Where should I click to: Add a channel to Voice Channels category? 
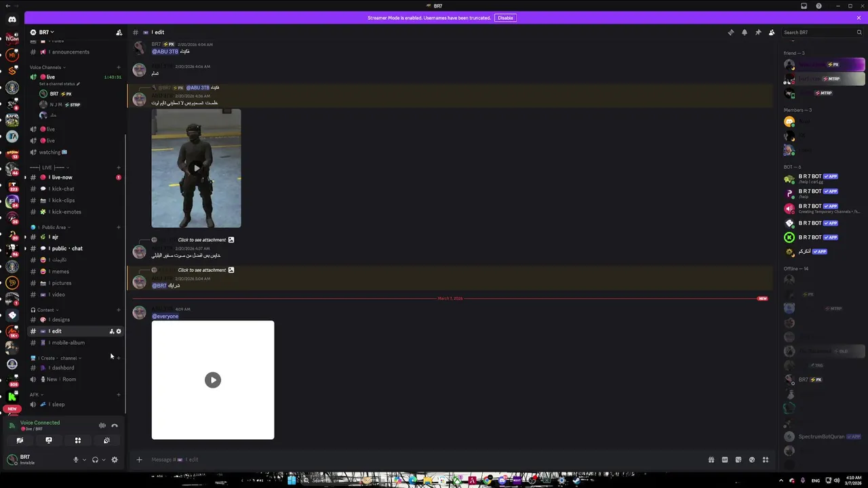coord(119,67)
